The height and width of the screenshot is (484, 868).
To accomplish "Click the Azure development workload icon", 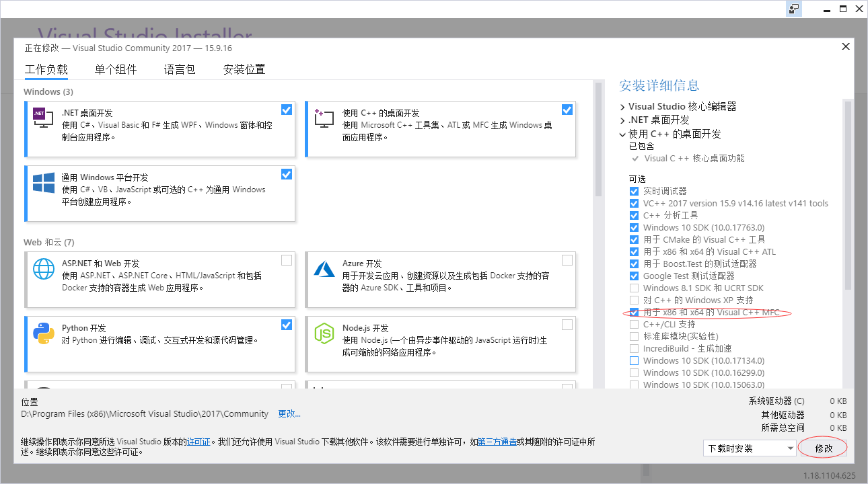I will [x=324, y=268].
